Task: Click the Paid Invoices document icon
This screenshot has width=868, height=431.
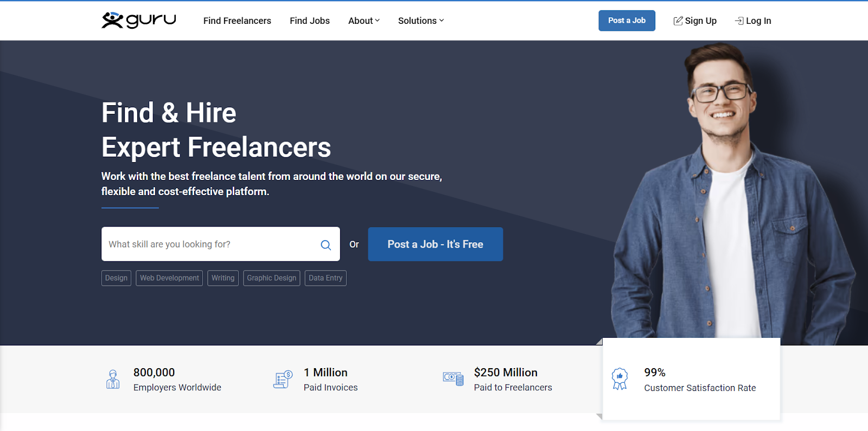Action: [x=283, y=379]
